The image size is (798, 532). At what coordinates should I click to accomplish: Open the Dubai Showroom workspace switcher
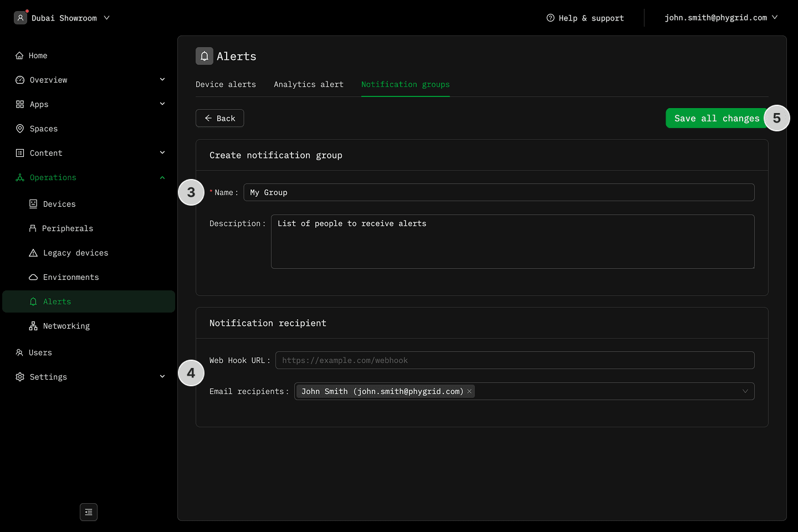pyautogui.click(x=62, y=18)
